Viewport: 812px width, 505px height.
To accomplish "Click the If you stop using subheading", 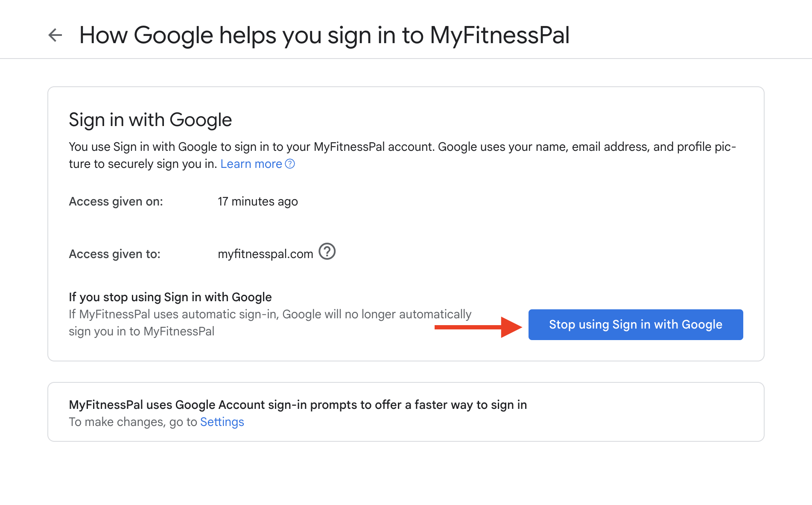I will [170, 297].
